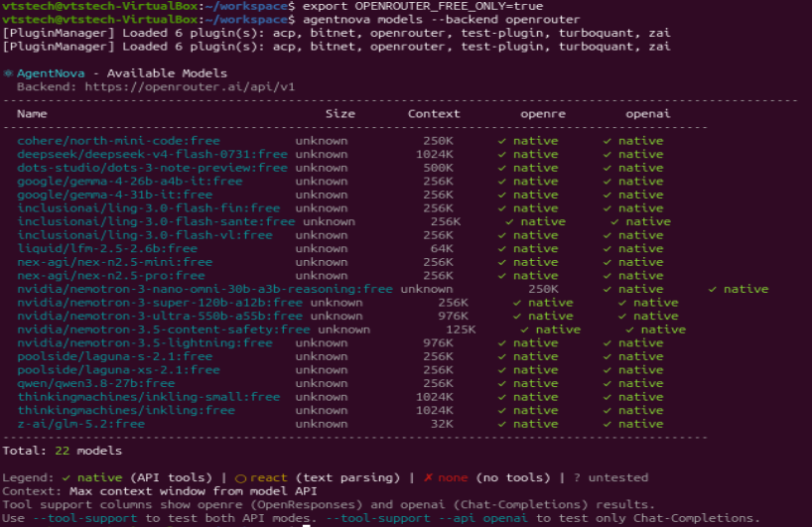Click 500K context of dots-3-note-preview row
This screenshot has height=527, width=812.
439,168
